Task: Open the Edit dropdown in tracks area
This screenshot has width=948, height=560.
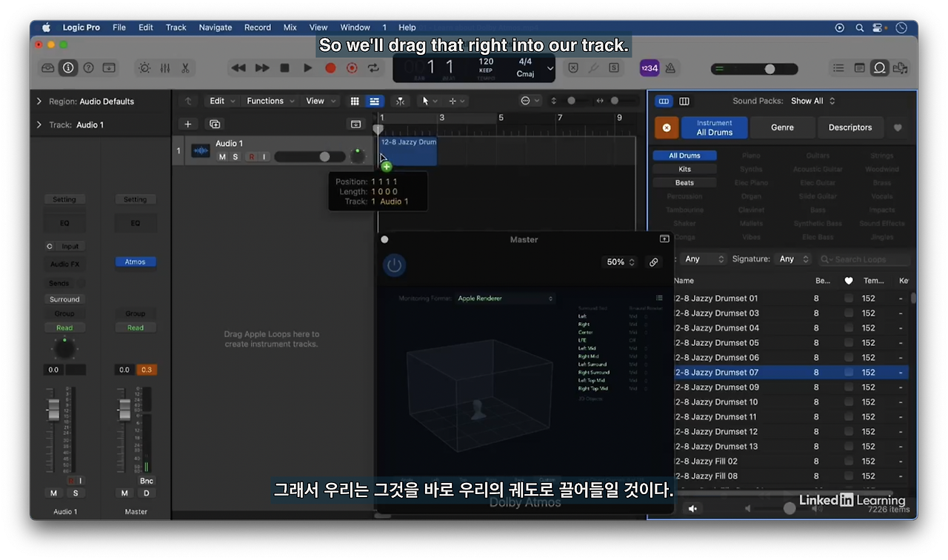Action: 222,101
